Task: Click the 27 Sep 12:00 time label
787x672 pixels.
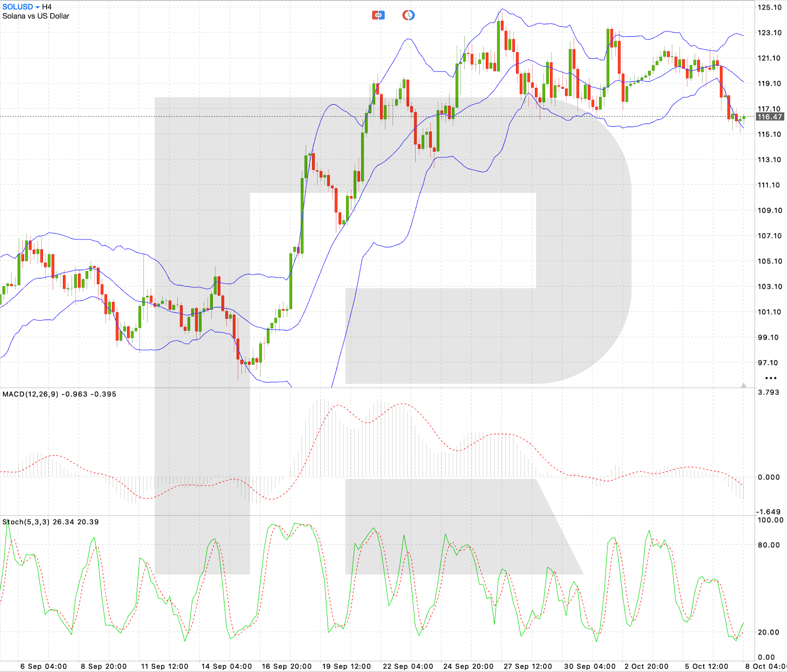Action: click(528, 666)
